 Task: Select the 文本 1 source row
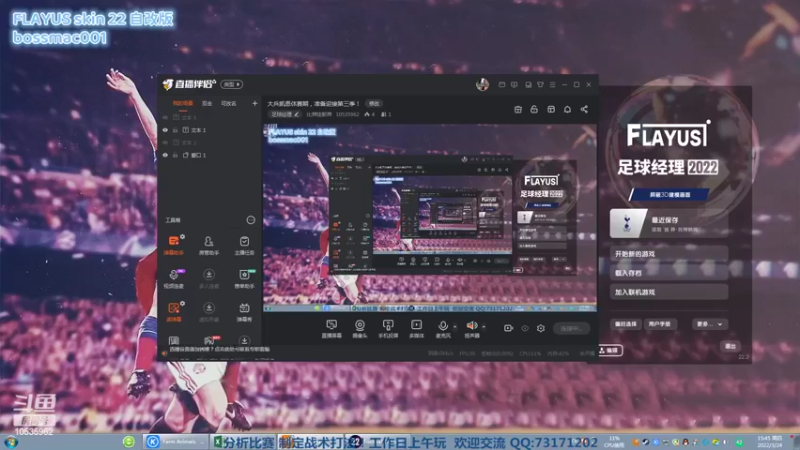pos(209,130)
